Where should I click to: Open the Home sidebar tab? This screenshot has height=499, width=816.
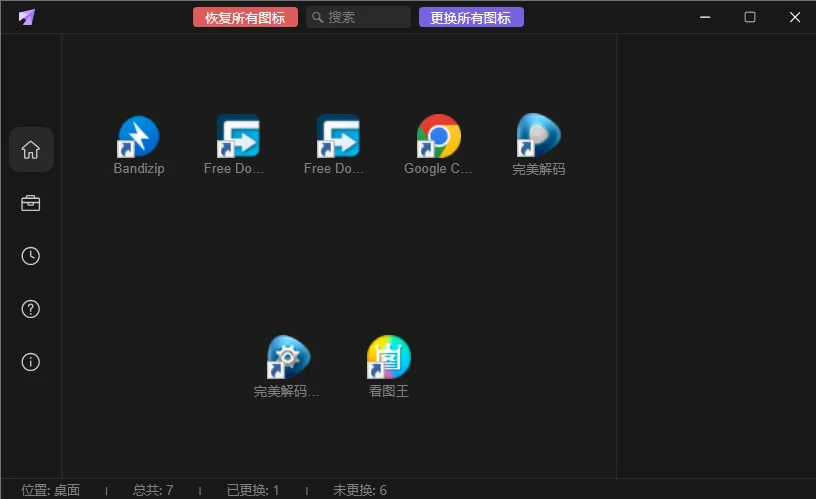31,150
